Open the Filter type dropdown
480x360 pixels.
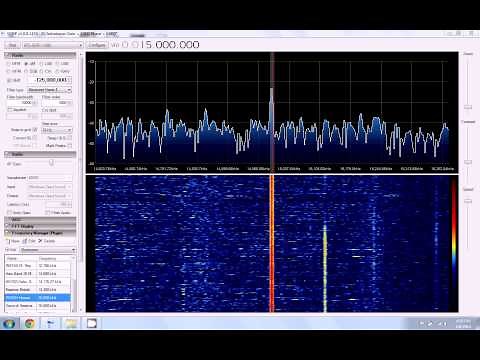49,90
